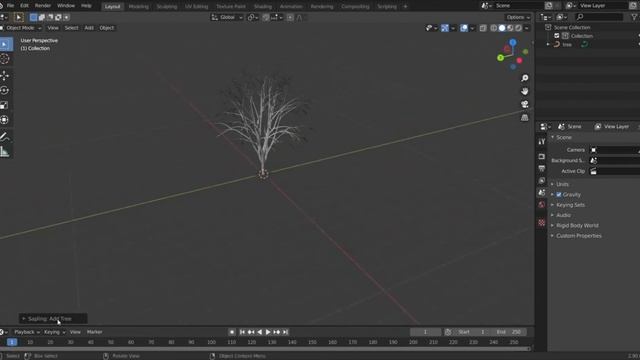Toggle the Gravity checkbox
640x360 pixels.
559,195
